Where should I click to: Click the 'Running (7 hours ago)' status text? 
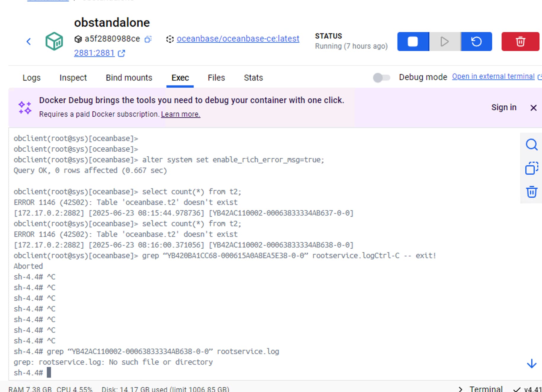(351, 46)
